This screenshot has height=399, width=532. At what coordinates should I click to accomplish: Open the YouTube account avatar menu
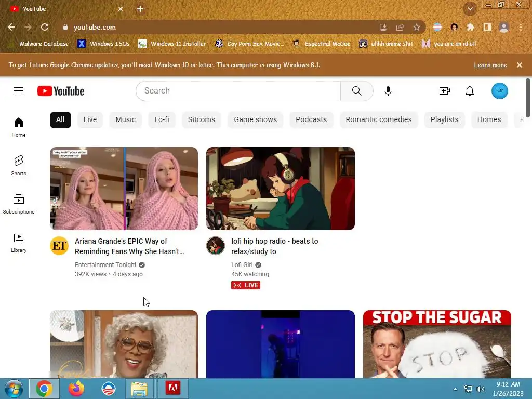point(499,91)
